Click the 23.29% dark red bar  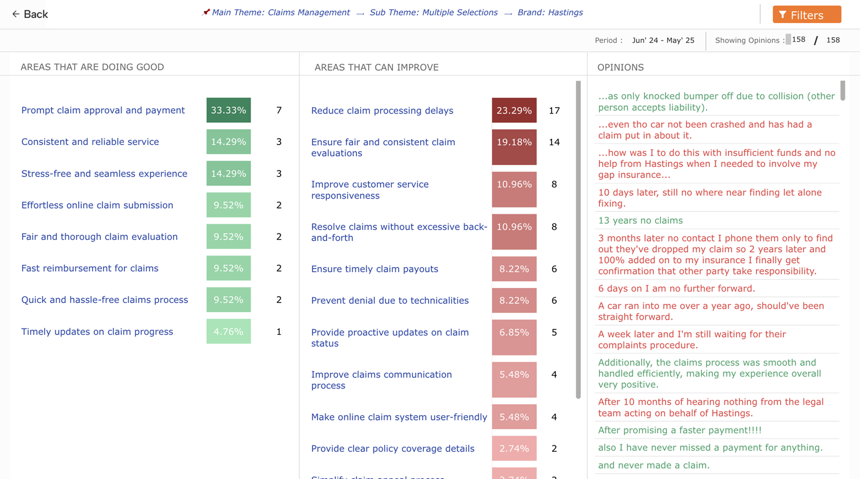click(514, 111)
